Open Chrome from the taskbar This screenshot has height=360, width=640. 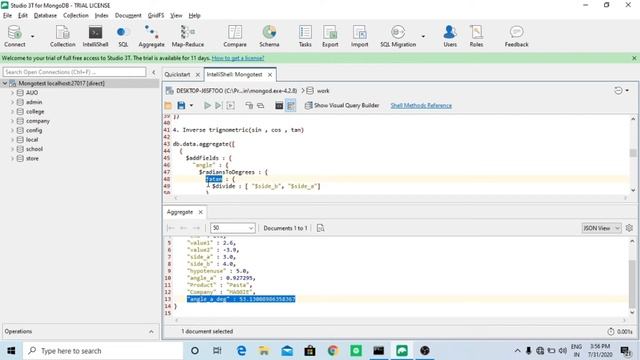pos(333,351)
